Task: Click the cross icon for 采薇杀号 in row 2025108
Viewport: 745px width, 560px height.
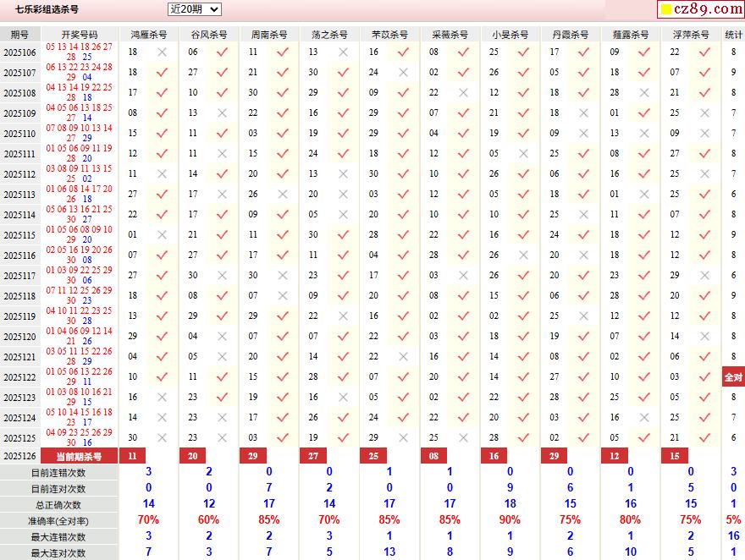Action: pyautogui.click(x=463, y=92)
